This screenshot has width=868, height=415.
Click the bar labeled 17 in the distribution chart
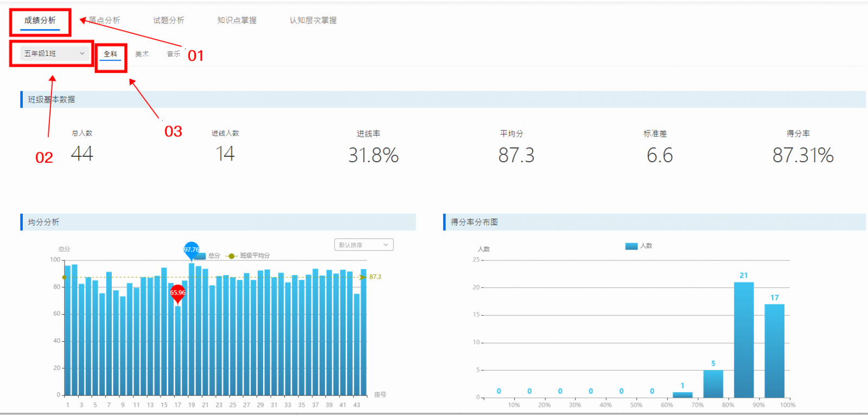[774, 350]
